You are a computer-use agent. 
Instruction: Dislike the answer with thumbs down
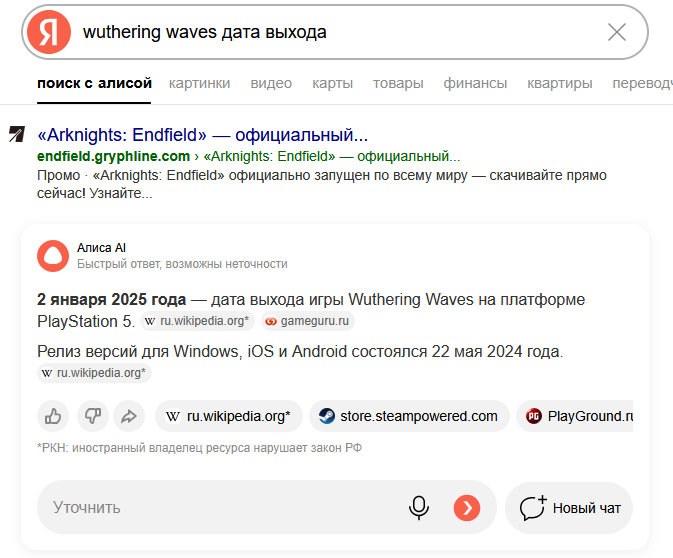click(93, 416)
